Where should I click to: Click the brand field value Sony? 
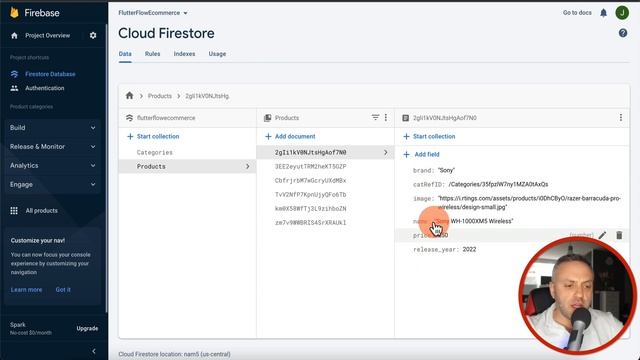tap(447, 170)
